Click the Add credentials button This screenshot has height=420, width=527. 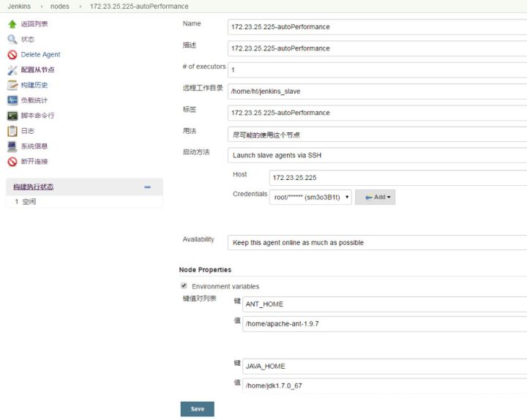point(375,198)
